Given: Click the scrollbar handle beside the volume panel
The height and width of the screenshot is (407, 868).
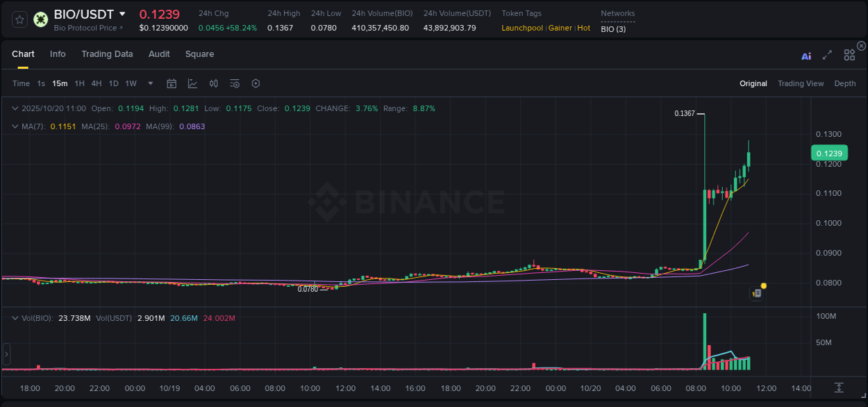Looking at the screenshot, I should [x=6, y=354].
